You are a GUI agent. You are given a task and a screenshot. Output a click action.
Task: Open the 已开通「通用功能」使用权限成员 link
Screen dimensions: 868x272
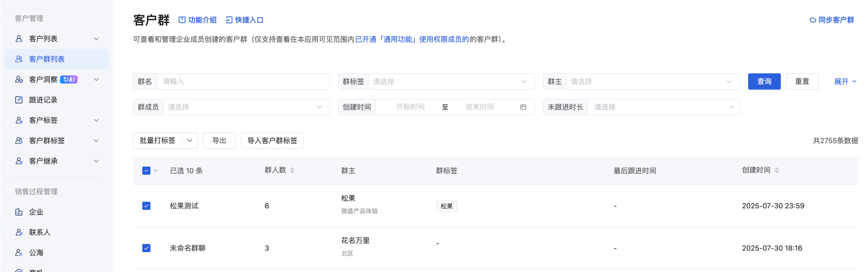tap(412, 39)
